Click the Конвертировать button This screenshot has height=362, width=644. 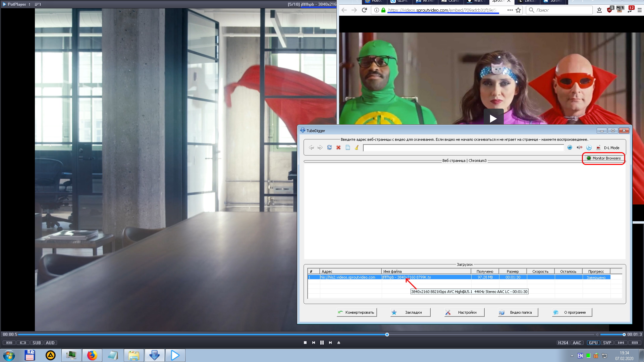(357, 312)
